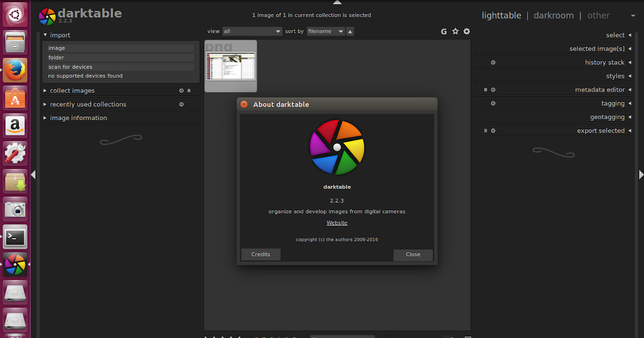The image size is (644, 338).
Task: Click 'organize and develop images' description text
Action: 337,211
